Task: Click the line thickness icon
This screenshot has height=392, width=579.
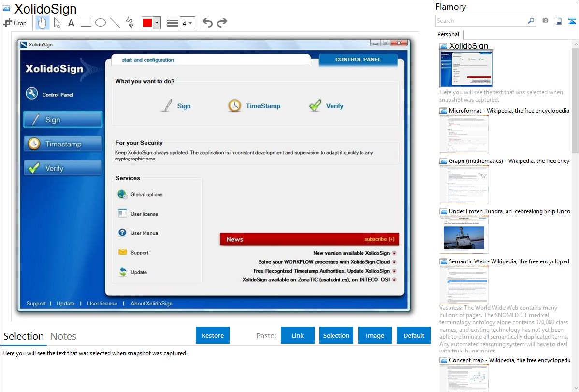Action: tap(172, 23)
